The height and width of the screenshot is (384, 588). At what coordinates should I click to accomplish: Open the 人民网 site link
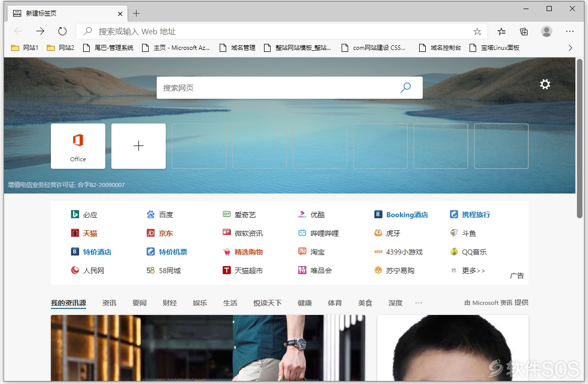(88, 271)
